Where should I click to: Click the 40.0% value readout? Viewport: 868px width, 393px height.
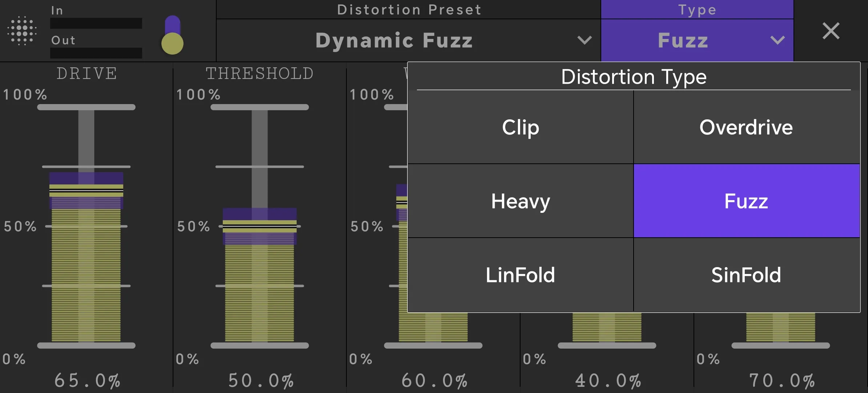tap(608, 381)
